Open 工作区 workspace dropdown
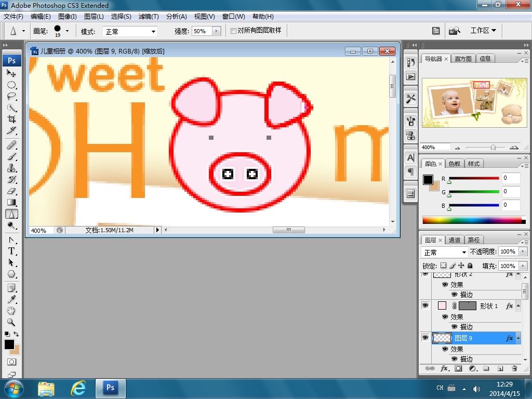532x399 pixels. pyautogui.click(x=483, y=31)
